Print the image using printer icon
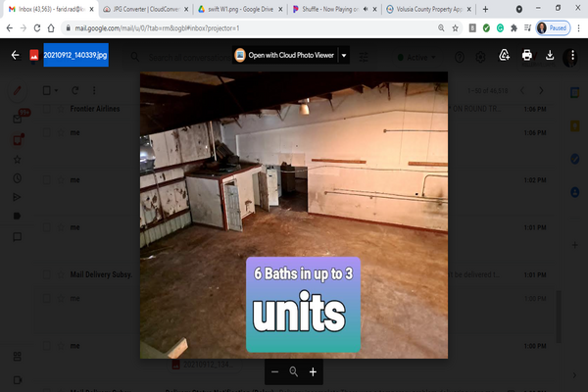 [x=527, y=56]
